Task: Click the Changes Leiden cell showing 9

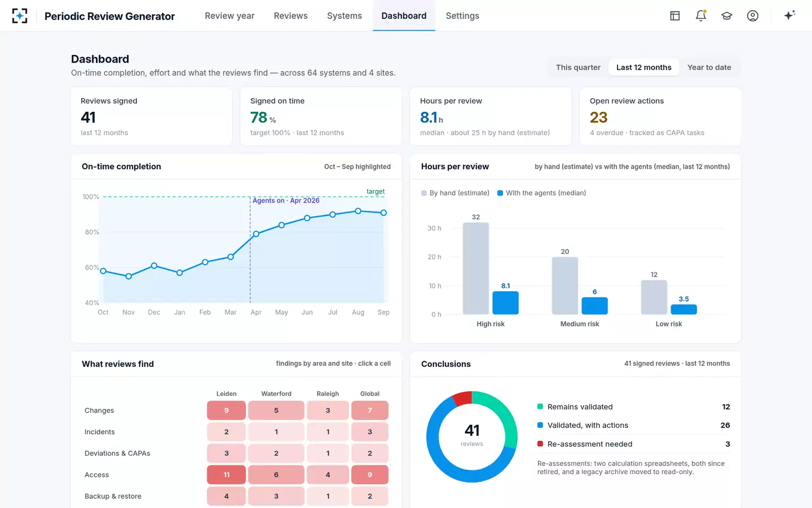Action: (227, 410)
